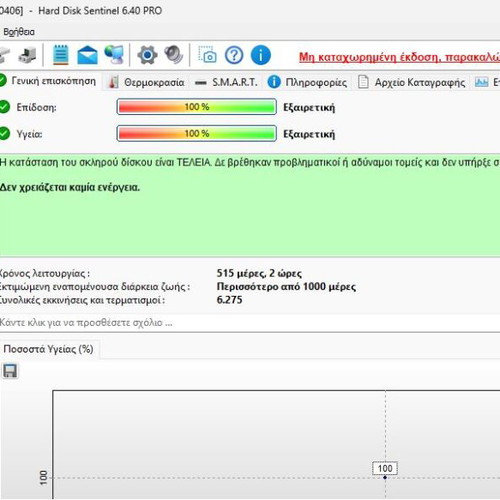Open the Βοήθεια menu
Screen dimensions: 500x500
click(19, 32)
